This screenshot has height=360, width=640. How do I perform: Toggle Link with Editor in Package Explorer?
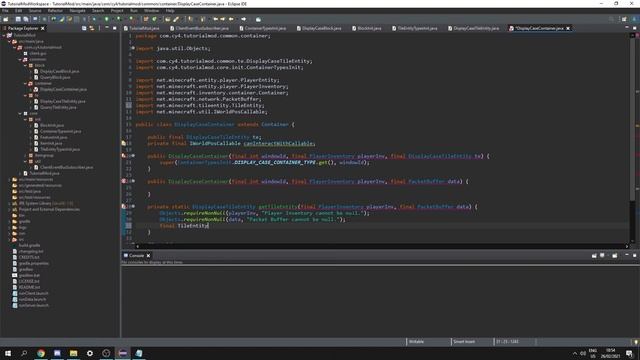[x=92, y=28]
